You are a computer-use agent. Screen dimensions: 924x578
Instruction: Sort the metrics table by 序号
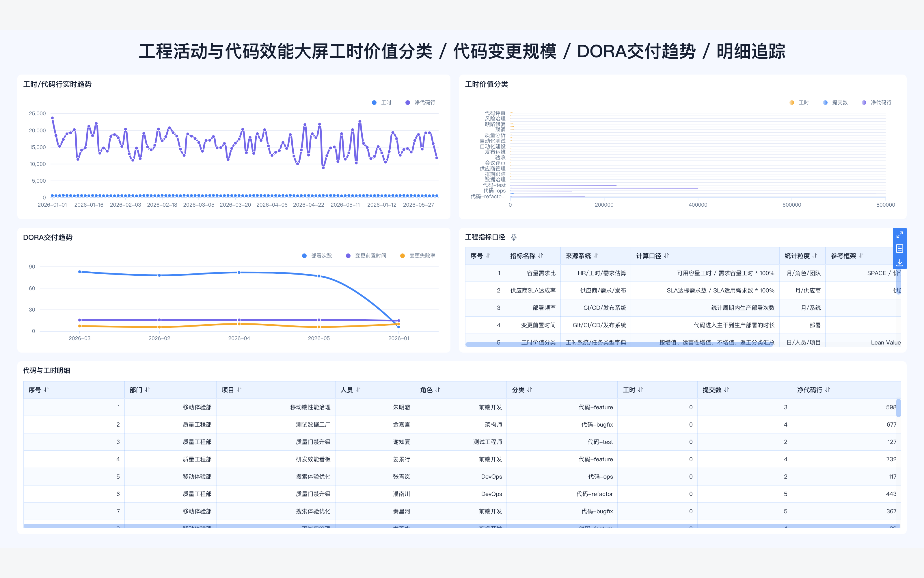tap(488, 256)
